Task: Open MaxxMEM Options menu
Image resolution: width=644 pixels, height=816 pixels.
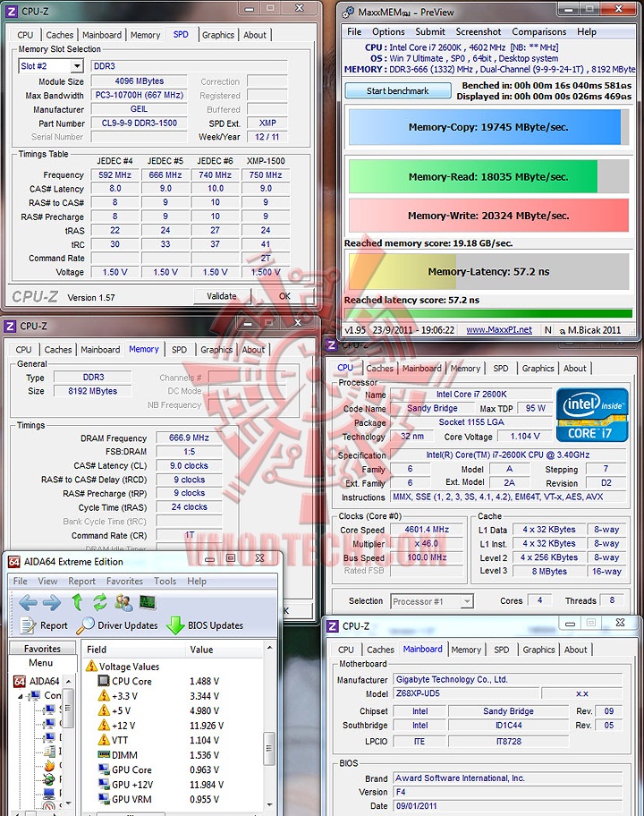Action: pyautogui.click(x=388, y=31)
